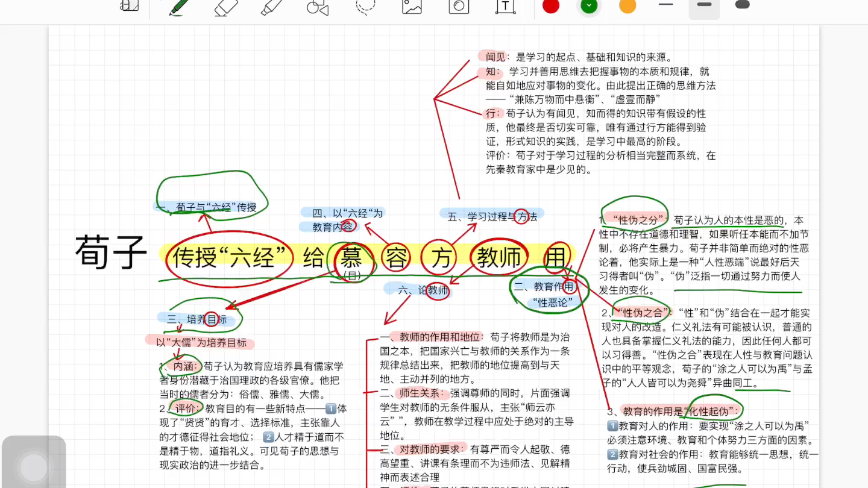Image resolution: width=868 pixels, height=488 pixels.
Task: Click the large title "荀子"
Action: 112,252
